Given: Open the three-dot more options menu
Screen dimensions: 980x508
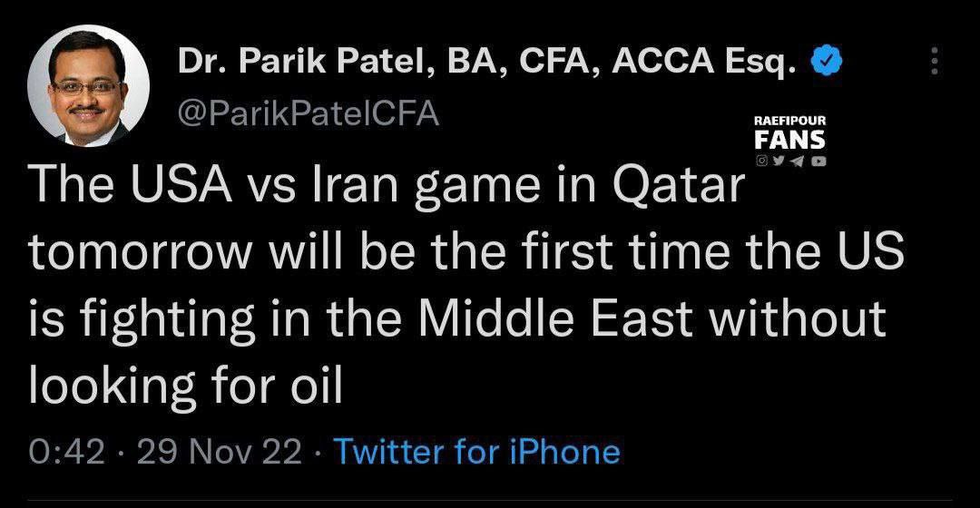Looking at the screenshot, I should [936, 62].
